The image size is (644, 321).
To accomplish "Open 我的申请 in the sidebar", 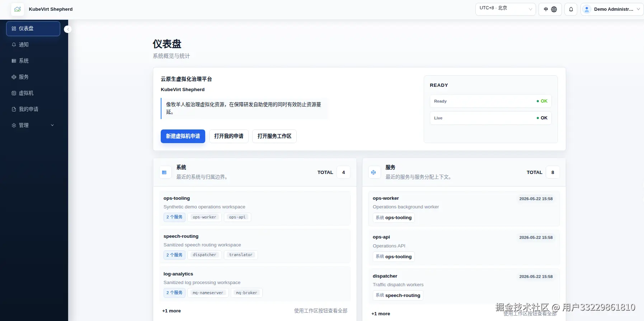I will coord(33,109).
